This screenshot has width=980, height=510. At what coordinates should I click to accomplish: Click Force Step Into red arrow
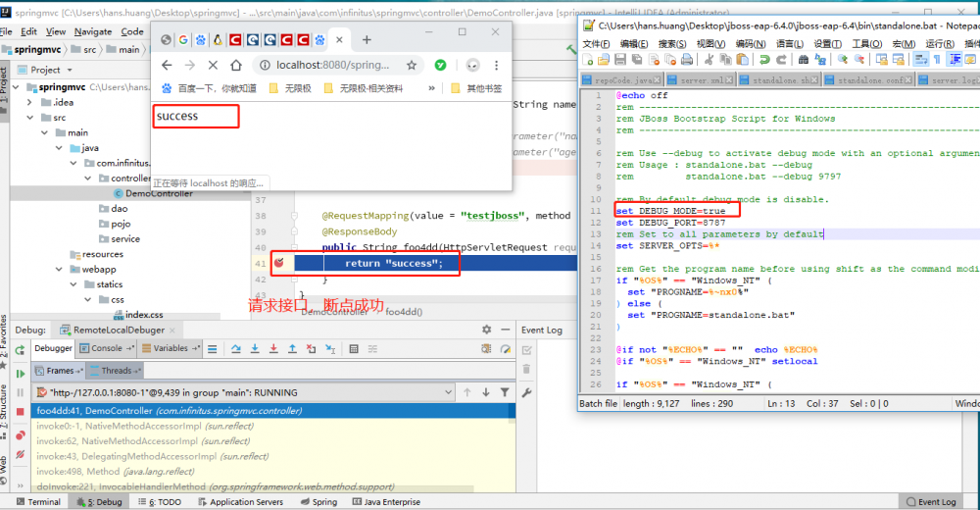click(x=273, y=348)
